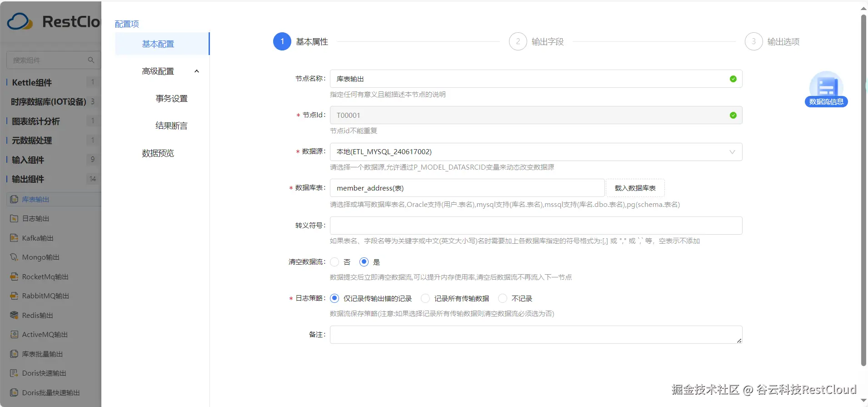Go to the 输出字段 step
The width and height of the screenshot is (868, 407).
(x=547, y=42)
